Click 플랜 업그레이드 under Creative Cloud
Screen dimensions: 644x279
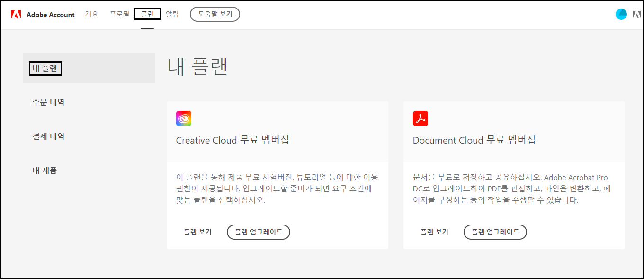(259, 232)
